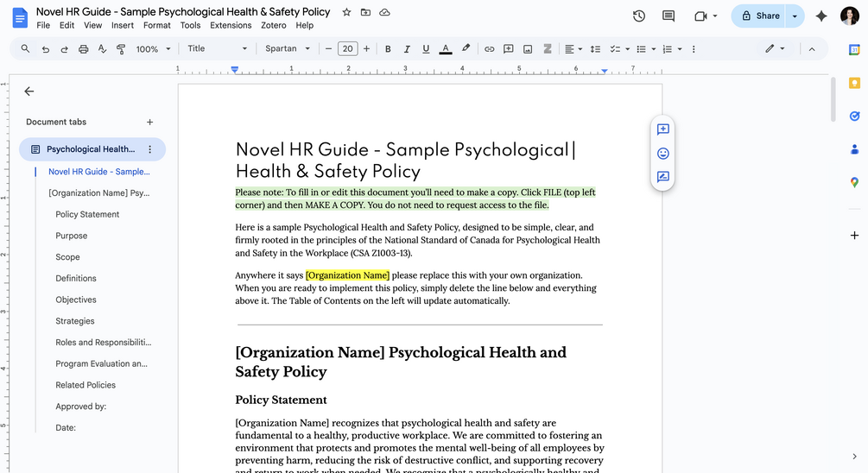Expand the side panel chevron
Viewport: 868px width, 473px height.
coord(854,457)
